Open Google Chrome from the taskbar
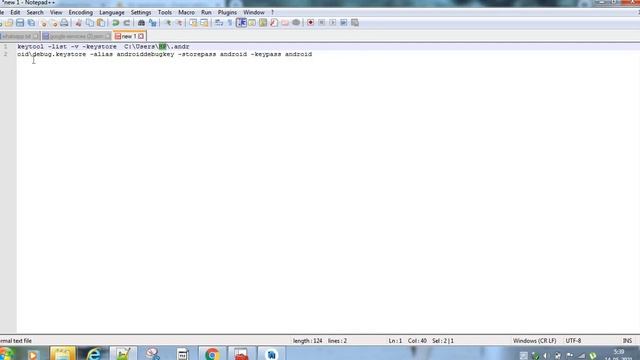This screenshot has height=360, width=640. coord(212,353)
